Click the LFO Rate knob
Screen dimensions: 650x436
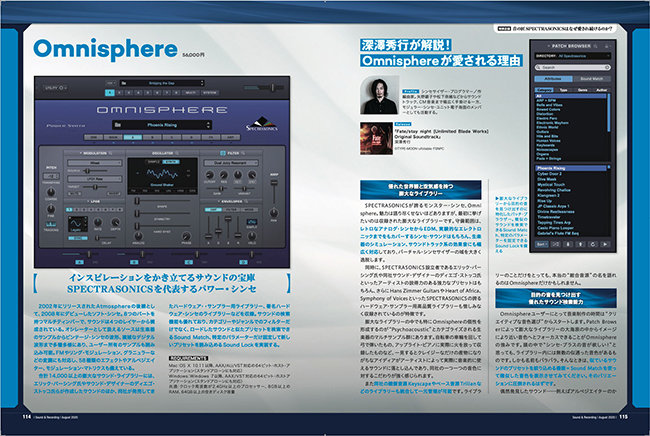pyautogui.click(x=98, y=223)
